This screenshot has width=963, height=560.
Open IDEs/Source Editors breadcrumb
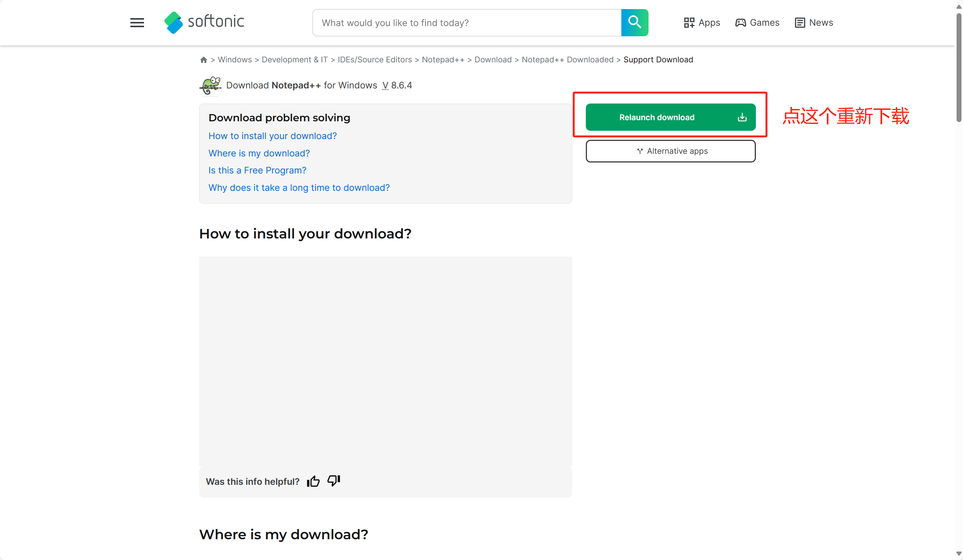[375, 60]
